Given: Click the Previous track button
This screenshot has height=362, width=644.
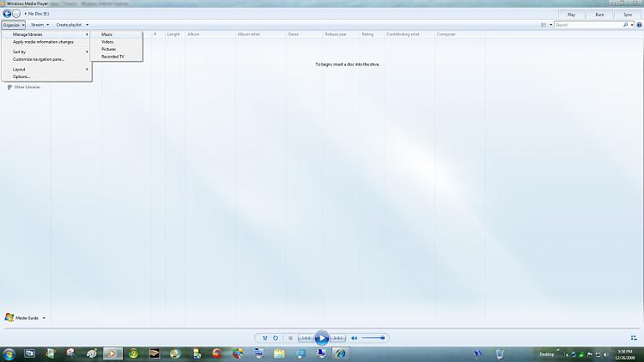Looking at the screenshot, I should pyautogui.click(x=306, y=338).
